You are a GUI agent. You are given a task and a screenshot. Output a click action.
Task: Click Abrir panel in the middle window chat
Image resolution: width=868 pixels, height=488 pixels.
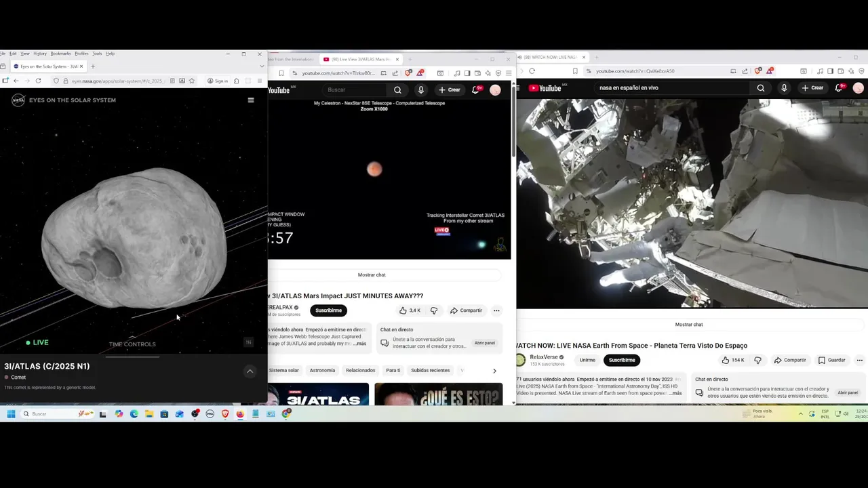coord(485,343)
